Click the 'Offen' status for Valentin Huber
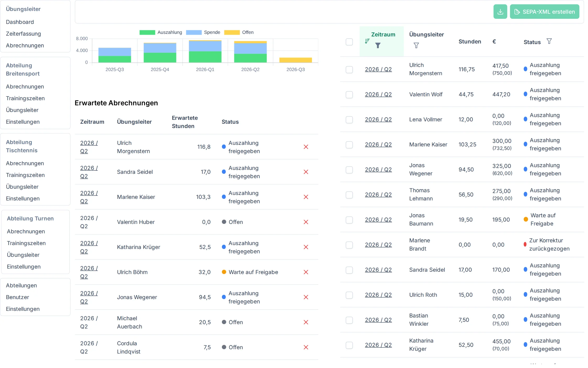The height and width of the screenshot is (368, 588). [x=236, y=222]
